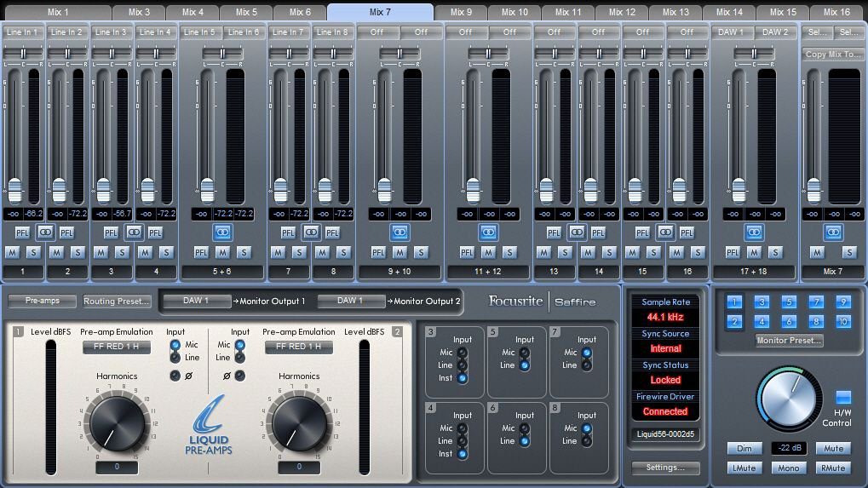
Task: Unlink the stereo pair 5 + 6
Action: (222, 233)
